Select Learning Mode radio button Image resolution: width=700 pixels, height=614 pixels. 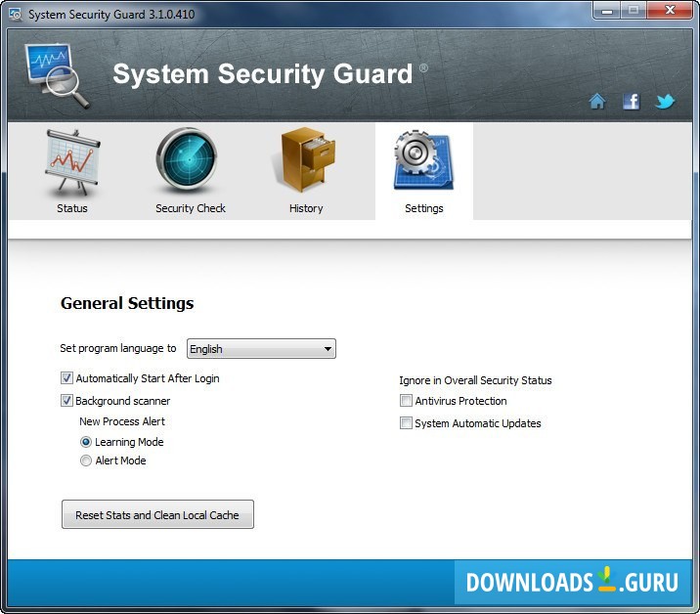86,442
